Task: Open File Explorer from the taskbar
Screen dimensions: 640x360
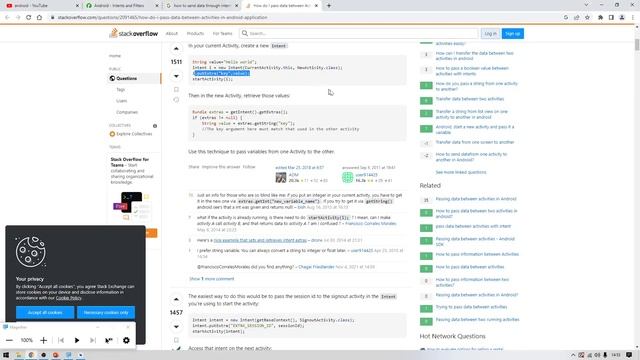Action: click(19, 355)
